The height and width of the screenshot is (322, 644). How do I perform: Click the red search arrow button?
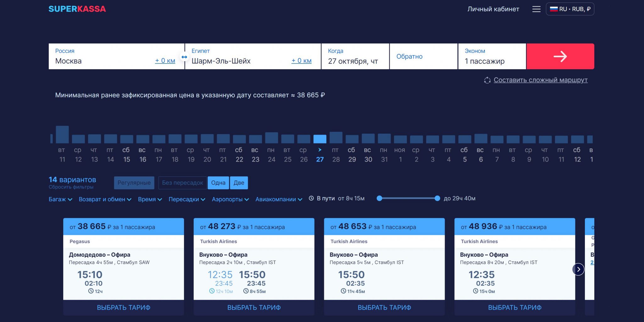[560, 57]
